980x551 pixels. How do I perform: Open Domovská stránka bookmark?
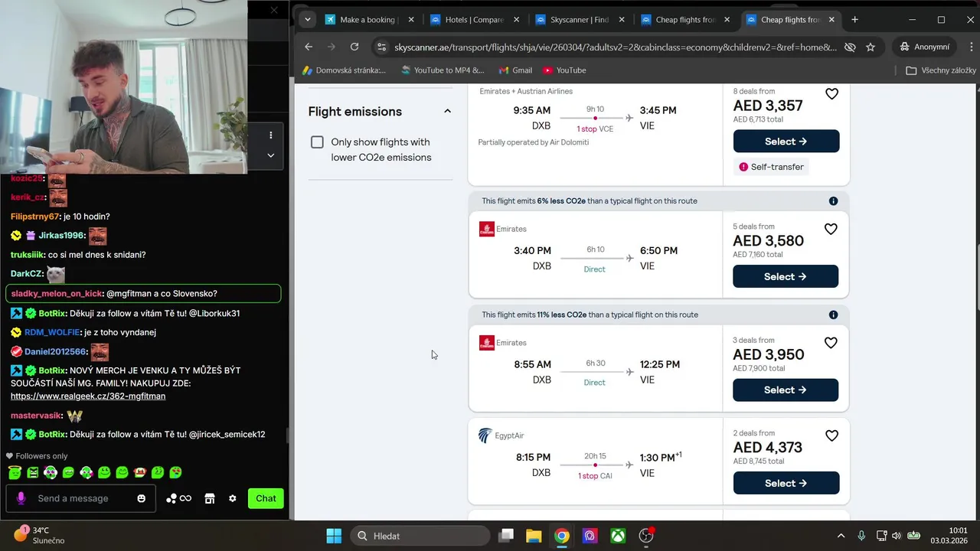tap(345, 70)
